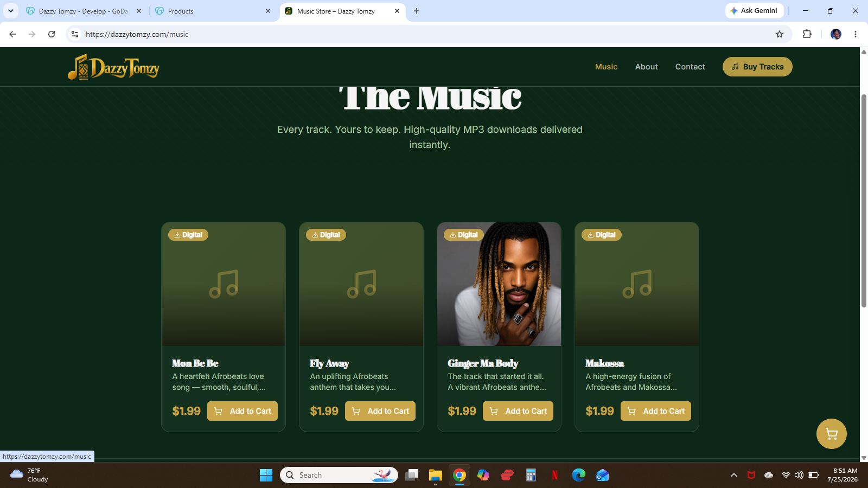Open the Mon Be Be cover placeholder
This screenshot has height=488, width=868.
pos(224,284)
